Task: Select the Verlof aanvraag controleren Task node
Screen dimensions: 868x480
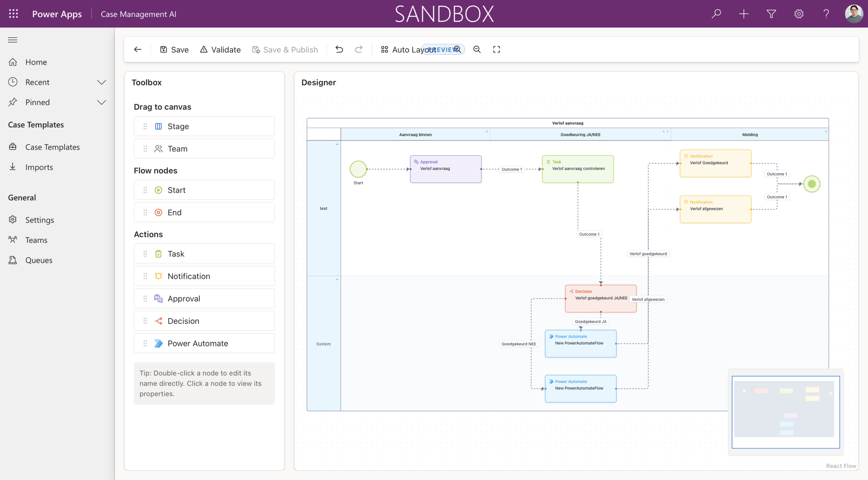Action: [x=577, y=169]
